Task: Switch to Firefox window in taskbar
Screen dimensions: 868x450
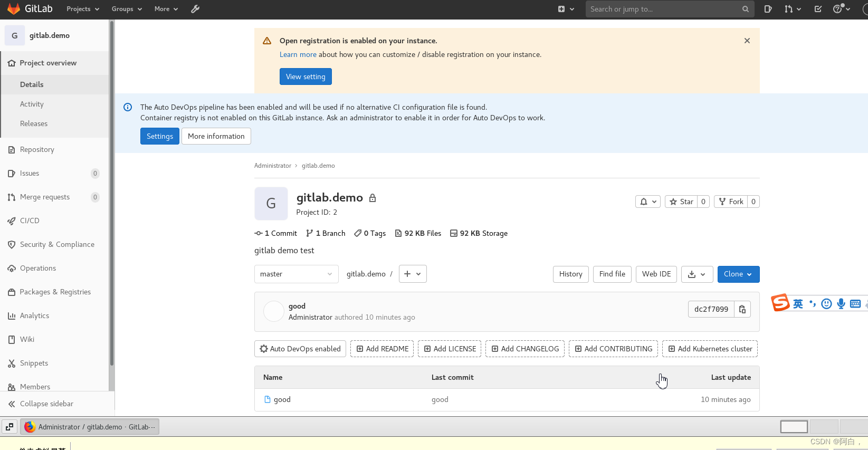Action: coord(90,427)
